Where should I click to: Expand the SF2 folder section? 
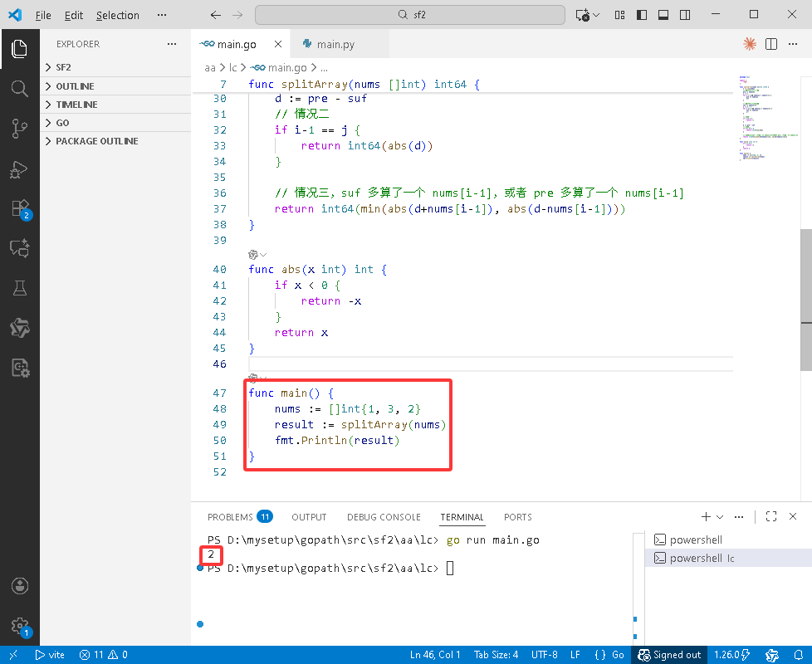115,67
